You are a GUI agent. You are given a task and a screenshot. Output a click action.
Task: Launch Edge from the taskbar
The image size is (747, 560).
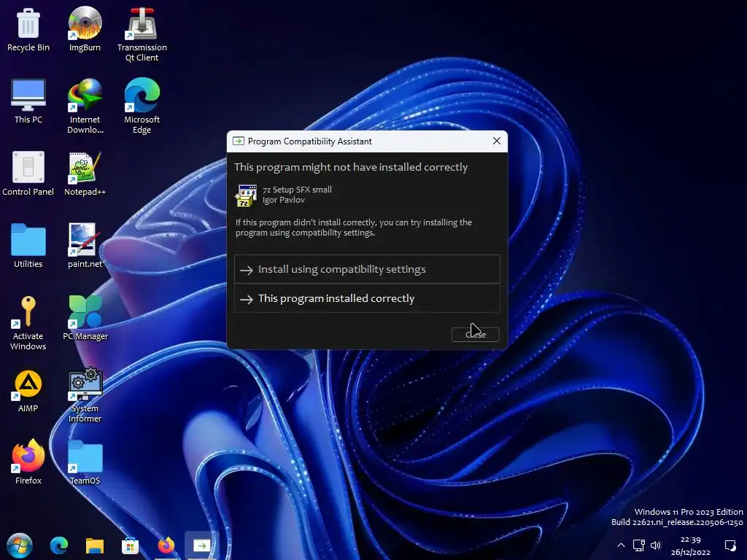point(59,545)
